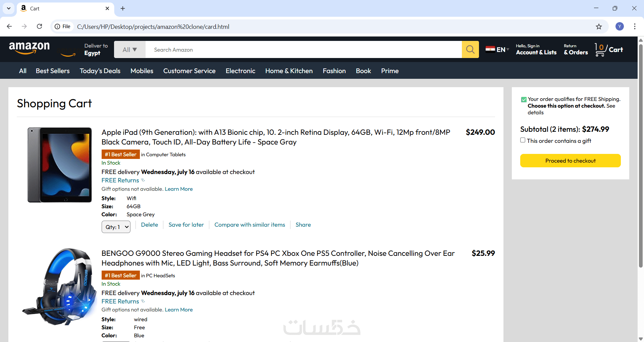Image resolution: width=644 pixels, height=342 pixels.
Task: Go to Best Sellers
Action: point(53,71)
